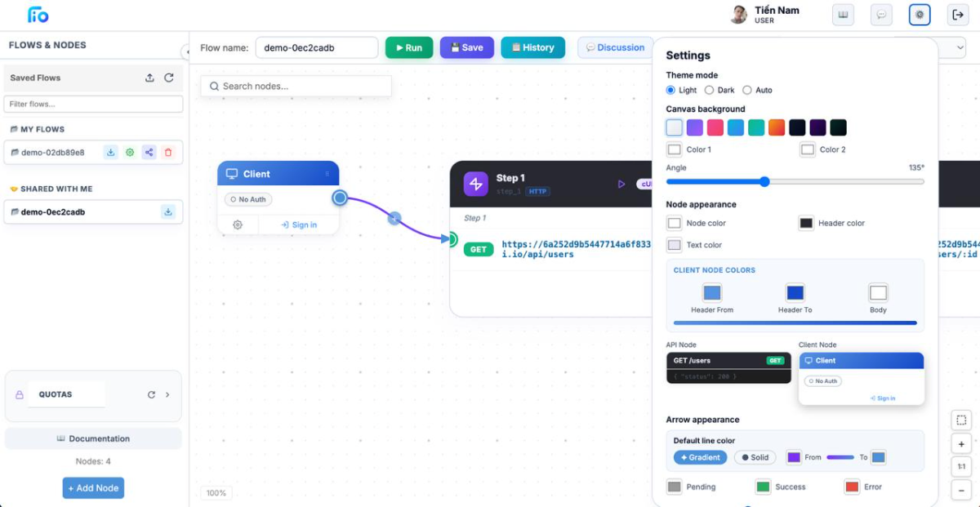Open the Body color swatch
Image resolution: width=980 pixels, height=507 pixels.
(878, 292)
